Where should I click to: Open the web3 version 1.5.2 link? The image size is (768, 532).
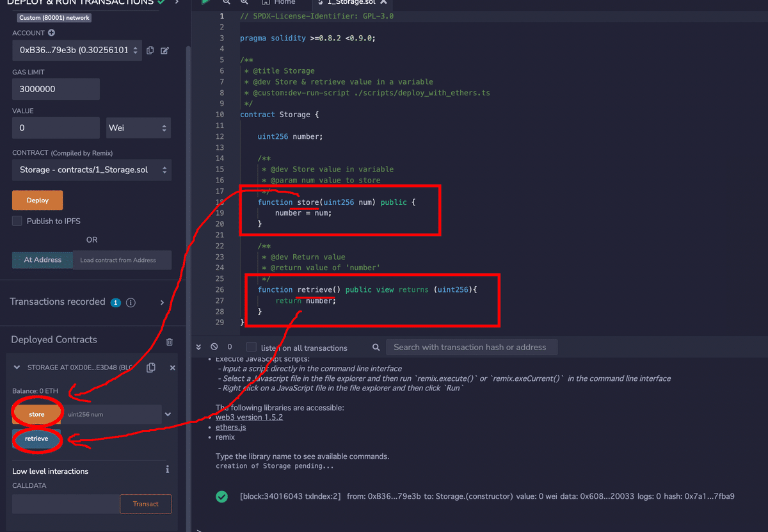249,417
